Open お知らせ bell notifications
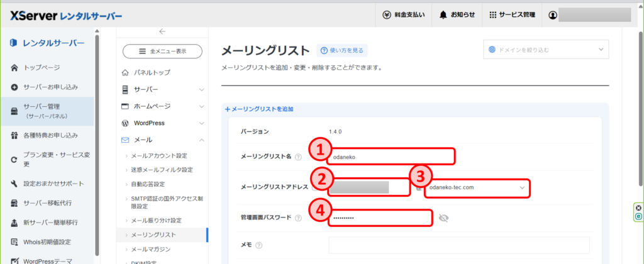Screen dimensions: 644x264 [443, 14]
